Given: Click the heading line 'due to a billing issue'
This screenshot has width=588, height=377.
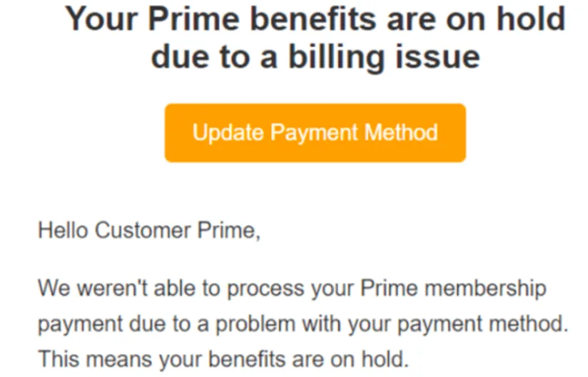Looking at the screenshot, I should point(315,57).
